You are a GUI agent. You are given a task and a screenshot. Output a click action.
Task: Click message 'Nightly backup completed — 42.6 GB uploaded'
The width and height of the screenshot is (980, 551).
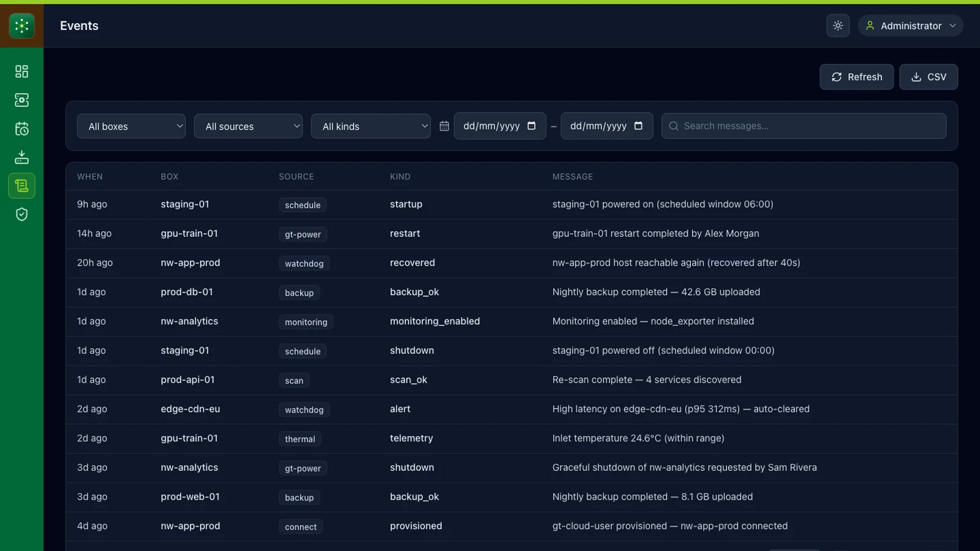pos(656,292)
